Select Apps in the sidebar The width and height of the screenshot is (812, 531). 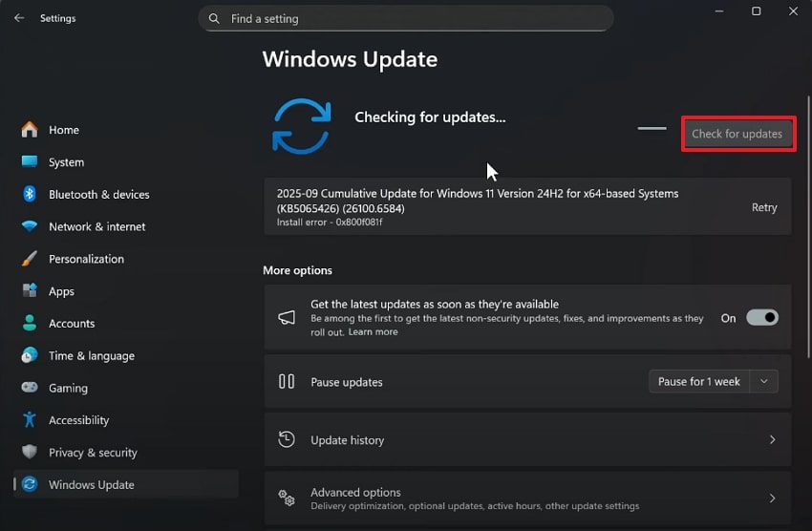coord(126,291)
